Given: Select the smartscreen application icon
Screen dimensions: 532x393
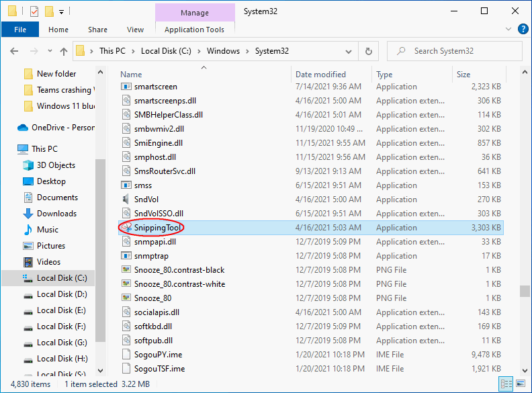Looking at the screenshot, I should (x=126, y=87).
